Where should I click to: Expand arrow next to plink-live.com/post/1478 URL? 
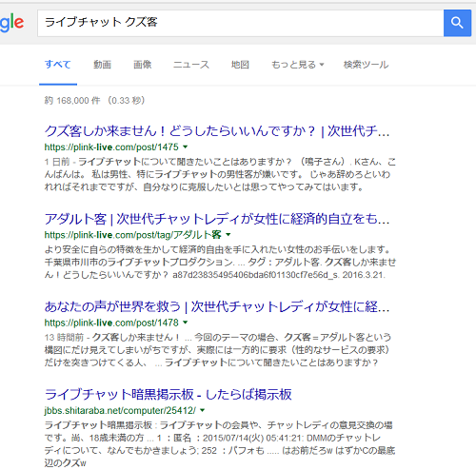point(186,323)
